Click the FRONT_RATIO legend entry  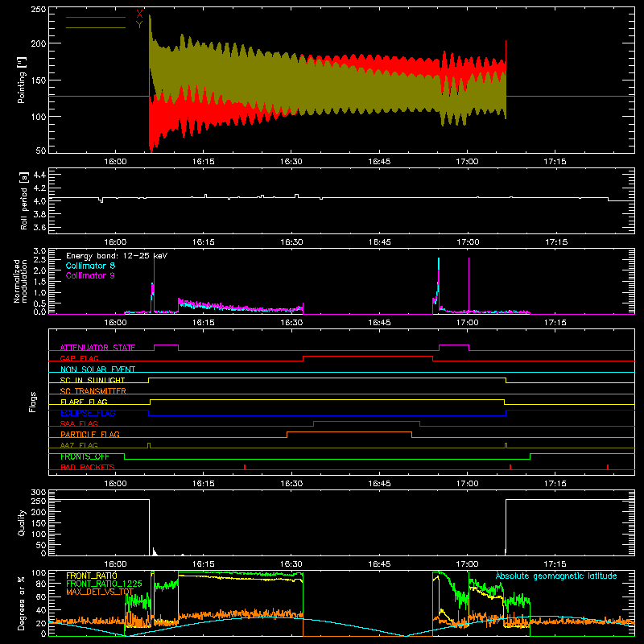92,576
